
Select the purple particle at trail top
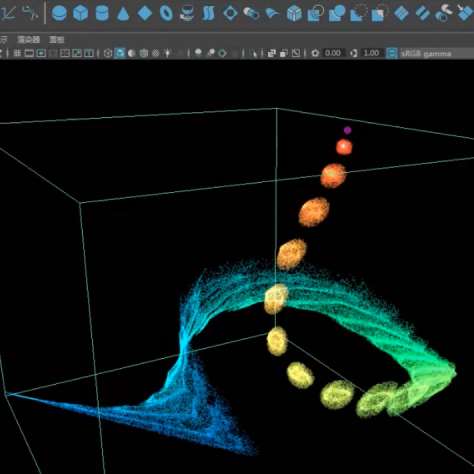(347, 130)
